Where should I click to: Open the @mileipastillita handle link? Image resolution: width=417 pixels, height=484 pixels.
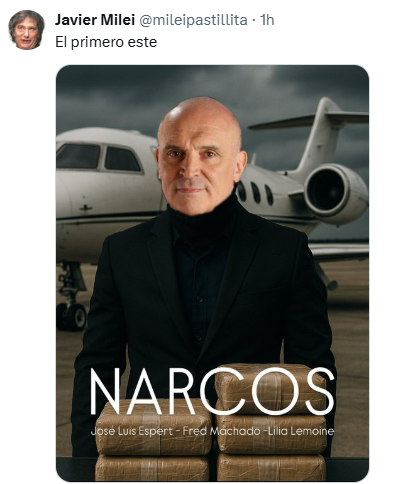193,20
